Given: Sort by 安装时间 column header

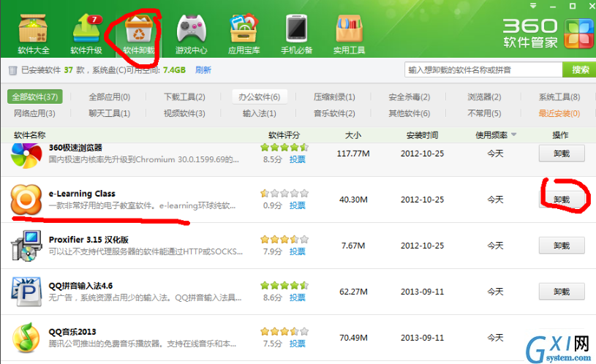Looking at the screenshot, I should (422, 135).
